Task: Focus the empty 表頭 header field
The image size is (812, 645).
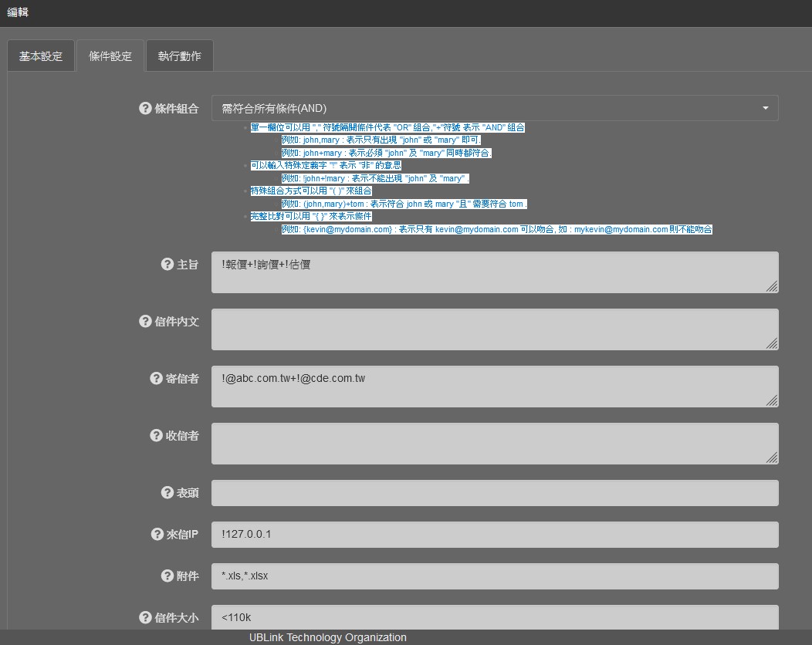Action: (x=495, y=493)
